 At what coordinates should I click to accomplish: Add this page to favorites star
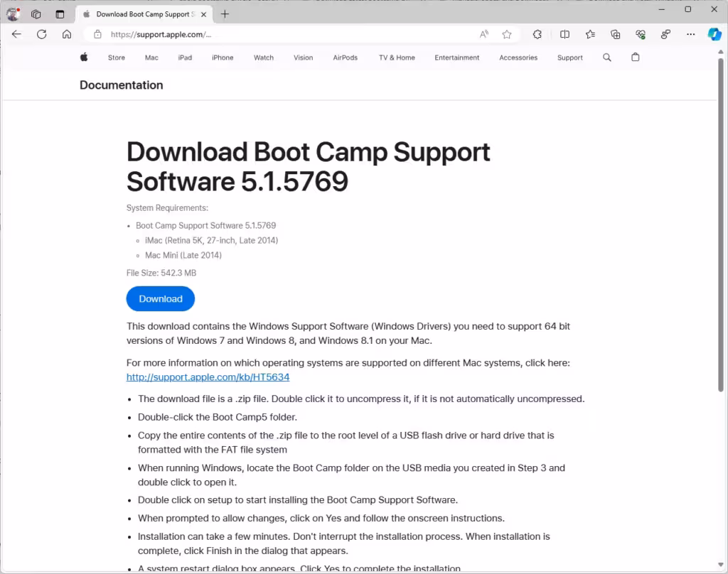click(507, 34)
